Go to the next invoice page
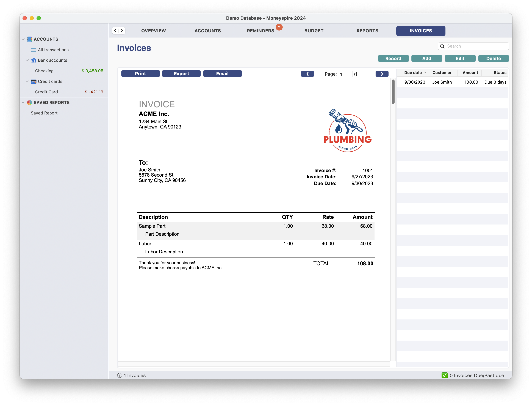The width and height of the screenshot is (532, 405). pyautogui.click(x=382, y=74)
